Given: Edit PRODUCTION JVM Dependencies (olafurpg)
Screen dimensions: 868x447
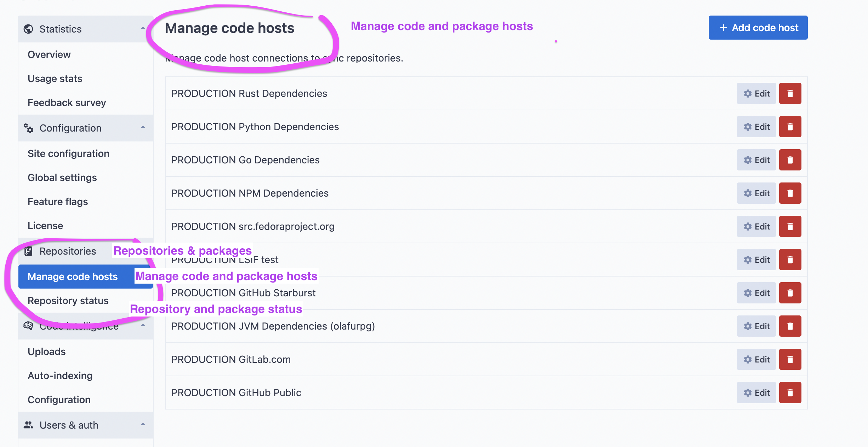Looking at the screenshot, I should coord(756,326).
